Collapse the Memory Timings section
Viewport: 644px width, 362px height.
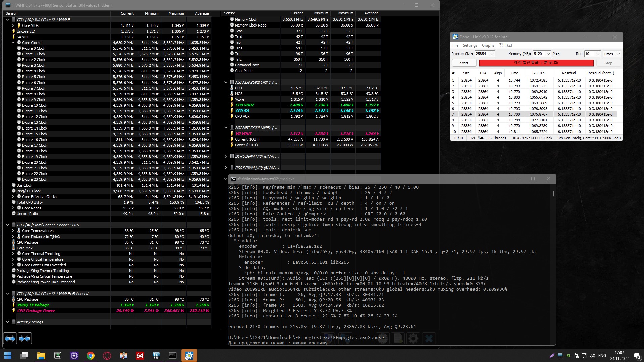[7, 322]
